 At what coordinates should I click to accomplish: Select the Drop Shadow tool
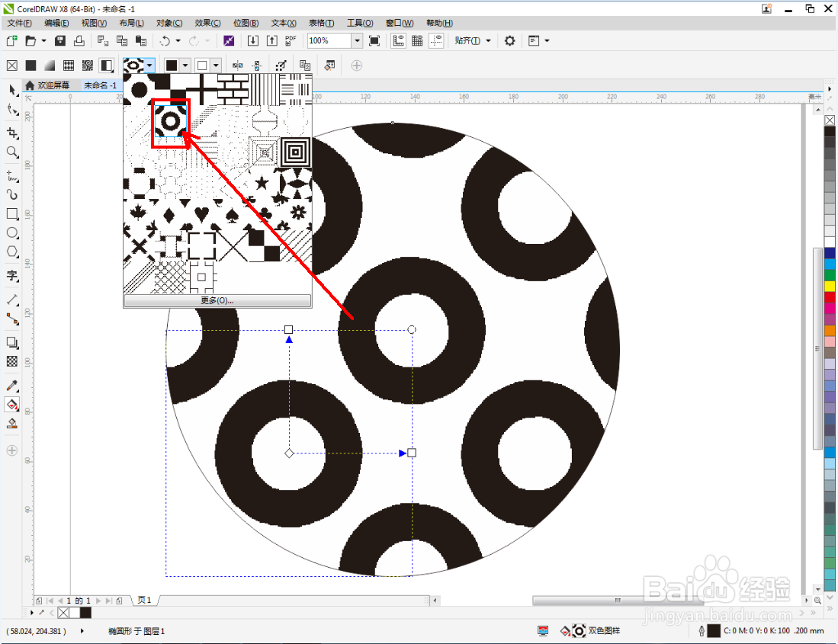11,342
